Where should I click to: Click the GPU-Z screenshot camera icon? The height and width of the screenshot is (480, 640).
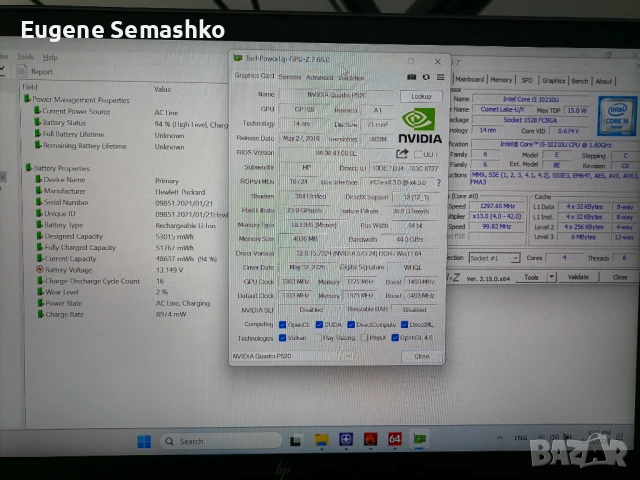[x=410, y=76]
